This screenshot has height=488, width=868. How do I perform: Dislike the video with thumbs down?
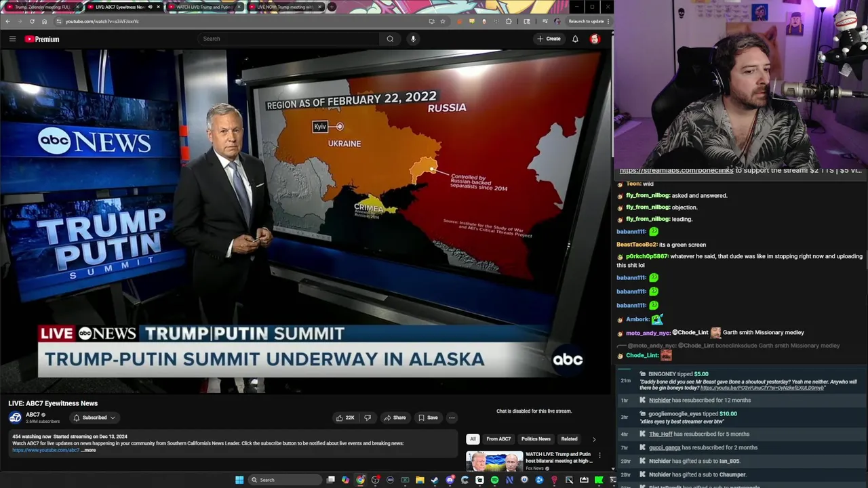368,418
